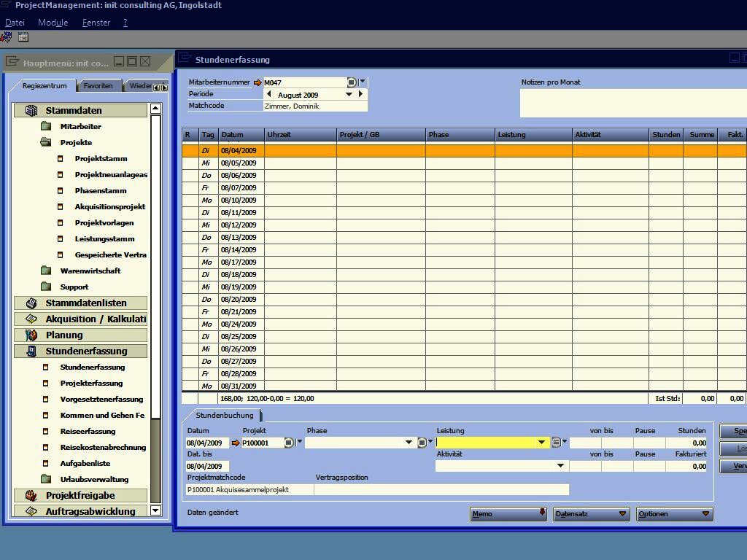This screenshot has width=747, height=560.
Task: Switch to the Favoriten tab
Action: click(x=98, y=86)
